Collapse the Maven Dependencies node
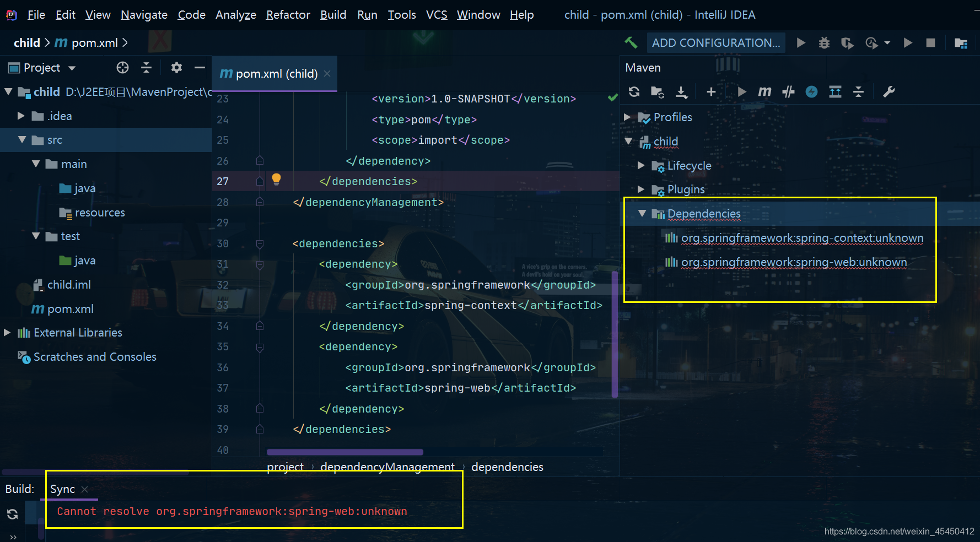The height and width of the screenshot is (542, 980). [x=642, y=213]
